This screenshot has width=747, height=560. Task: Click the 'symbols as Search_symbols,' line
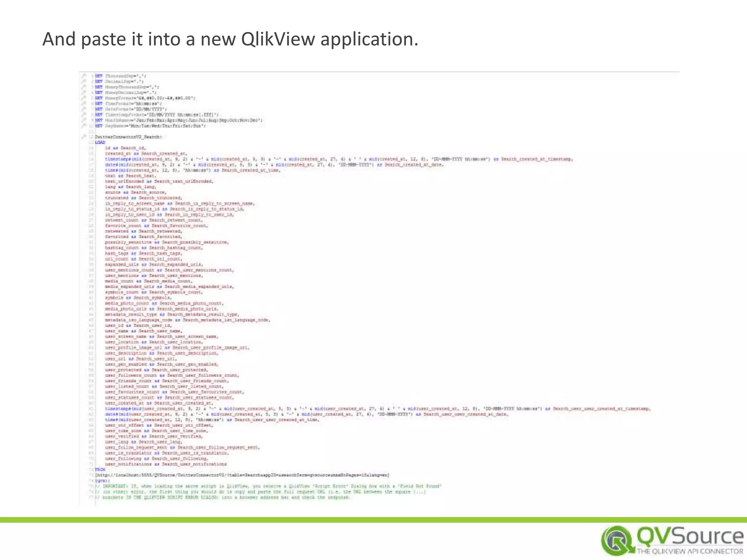tap(139, 298)
